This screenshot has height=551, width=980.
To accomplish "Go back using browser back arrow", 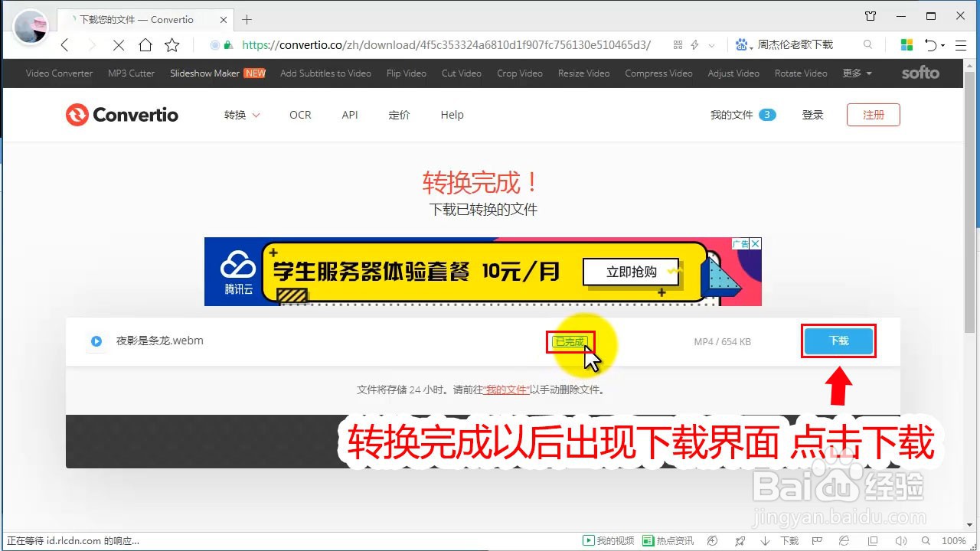I will click(x=65, y=45).
